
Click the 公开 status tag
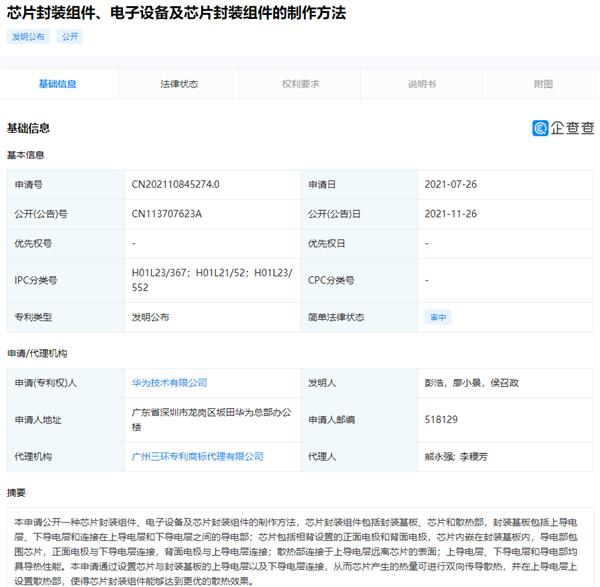pyautogui.click(x=69, y=37)
